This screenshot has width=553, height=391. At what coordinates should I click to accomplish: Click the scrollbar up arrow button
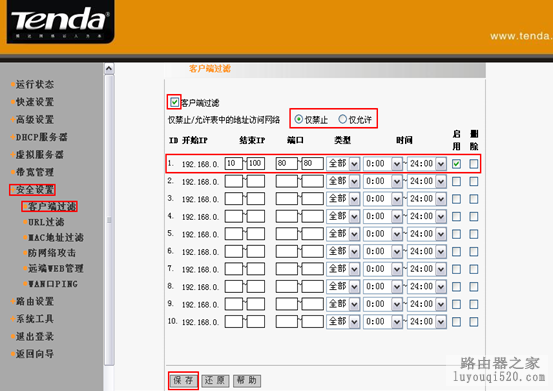(x=109, y=68)
